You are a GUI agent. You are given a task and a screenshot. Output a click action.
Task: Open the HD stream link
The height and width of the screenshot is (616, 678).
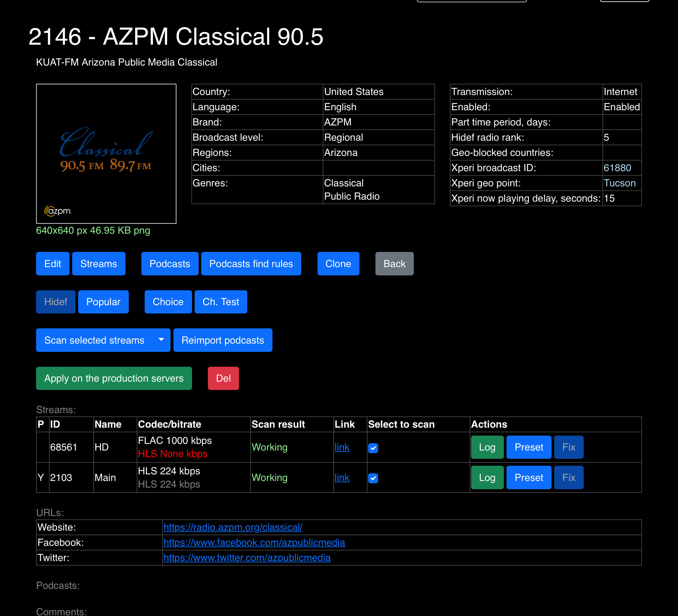pyautogui.click(x=342, y=447)
